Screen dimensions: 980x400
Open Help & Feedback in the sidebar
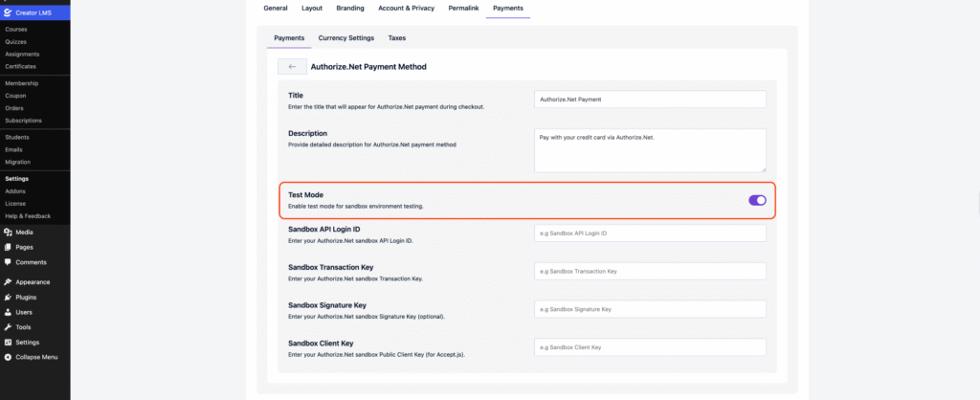point(28,216)
